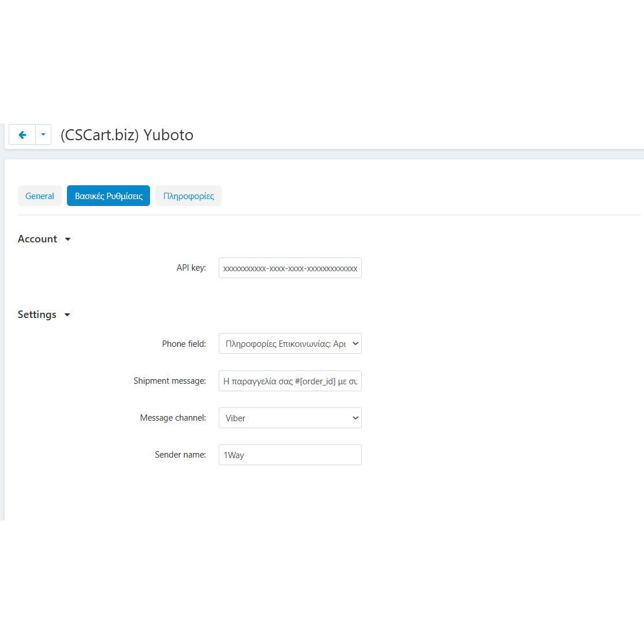Open the caret menu beside the back arrow
Screen dimensions: 644x644
click(x=43, y=135)
